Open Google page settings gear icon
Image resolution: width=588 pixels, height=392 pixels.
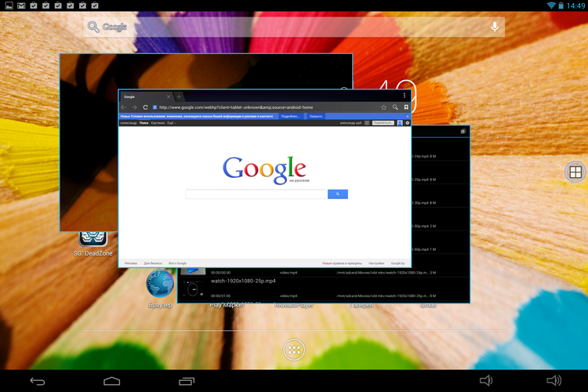(408, 123)
